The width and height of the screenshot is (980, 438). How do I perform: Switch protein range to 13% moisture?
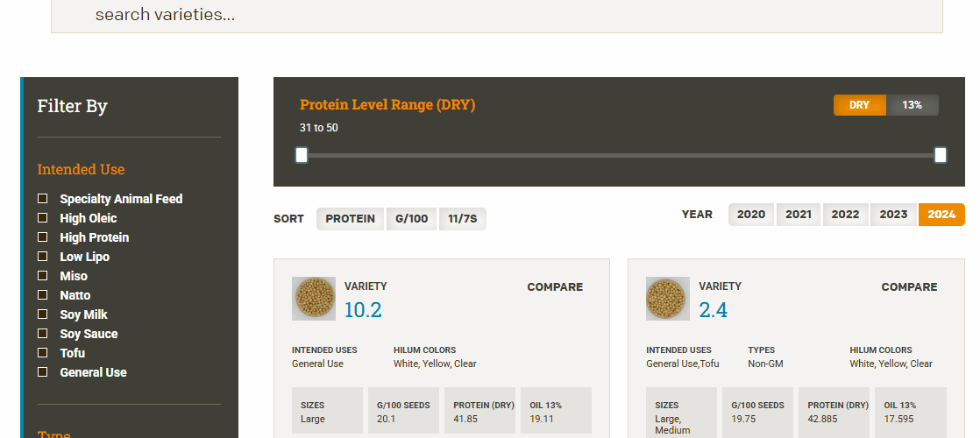point(912,105)
